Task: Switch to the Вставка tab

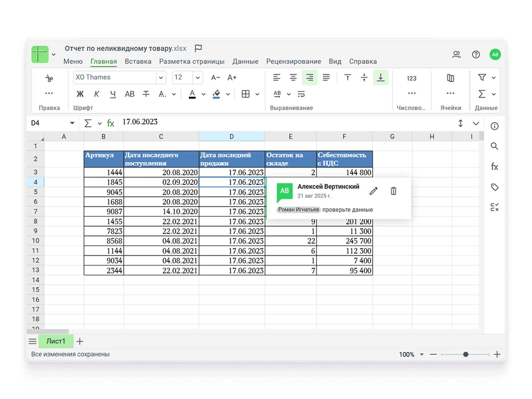Action: (138, 62)
